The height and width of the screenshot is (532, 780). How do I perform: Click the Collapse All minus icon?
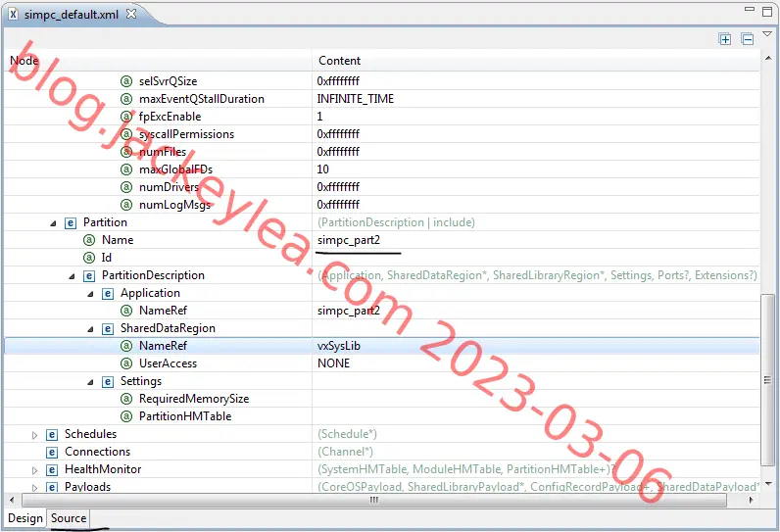pos(747,39)
